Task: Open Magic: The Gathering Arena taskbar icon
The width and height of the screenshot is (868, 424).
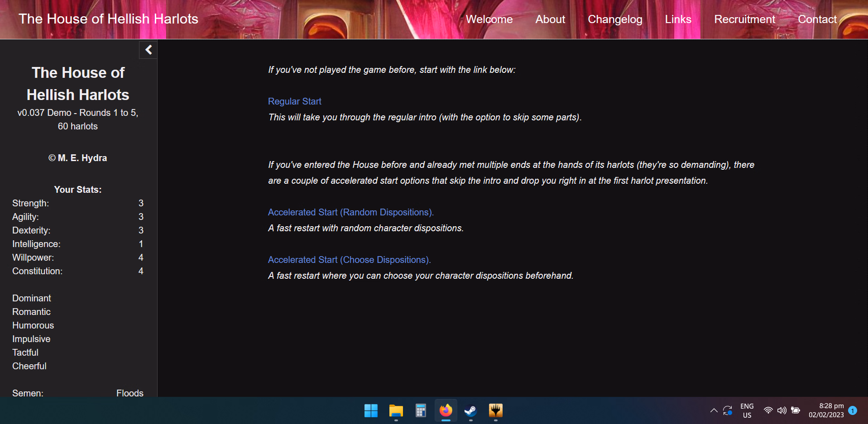Action: coord(495,410)
